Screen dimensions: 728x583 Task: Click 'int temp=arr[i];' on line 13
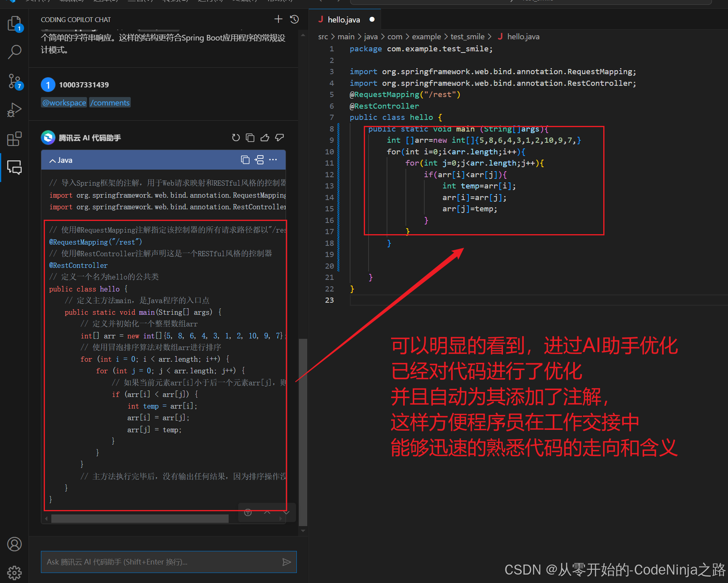pos(479,186)
